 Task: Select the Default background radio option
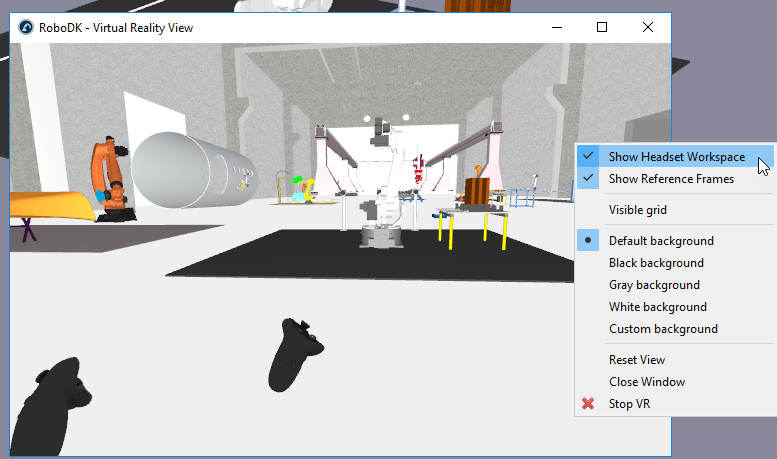pos(661,241)
